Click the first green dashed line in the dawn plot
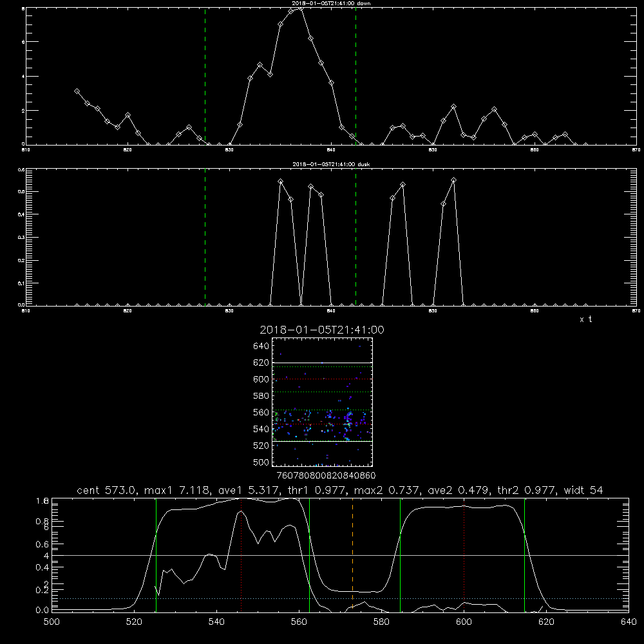 pos(205,76)
